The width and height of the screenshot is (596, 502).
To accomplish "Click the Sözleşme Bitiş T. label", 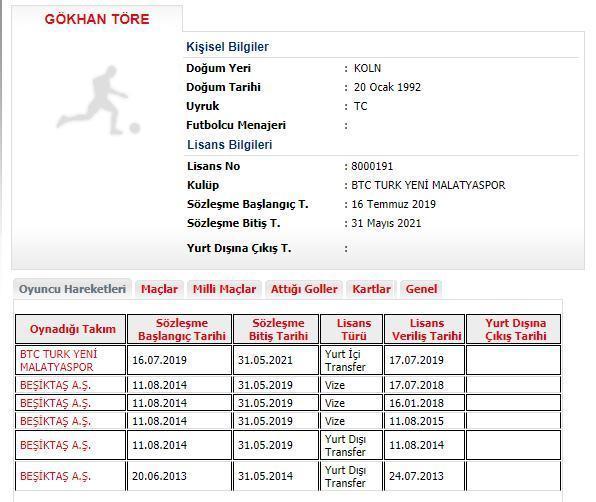I will coord(234,223).
